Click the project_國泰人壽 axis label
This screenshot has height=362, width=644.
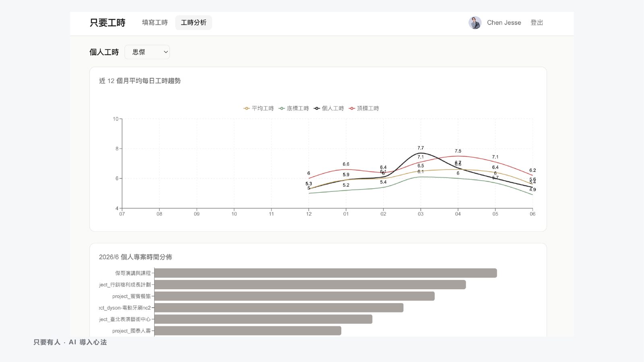pyautogui.click(x=131, y=331)
